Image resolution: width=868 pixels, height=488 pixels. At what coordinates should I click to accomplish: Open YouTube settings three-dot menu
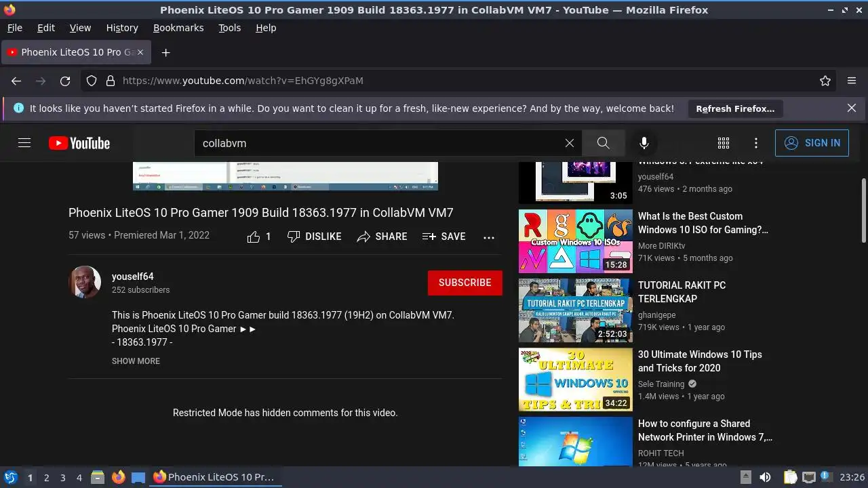(x=756, y=143)
